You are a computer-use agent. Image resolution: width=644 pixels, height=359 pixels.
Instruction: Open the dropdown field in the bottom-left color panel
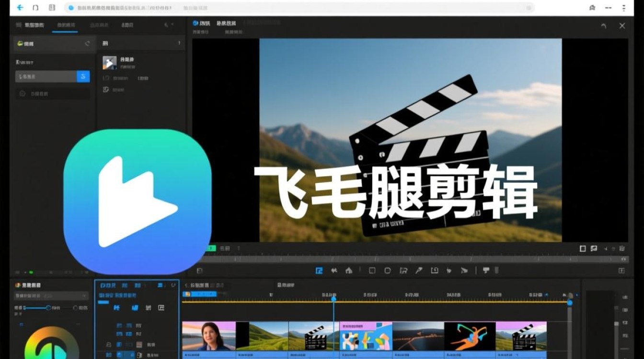coord(51,296)
